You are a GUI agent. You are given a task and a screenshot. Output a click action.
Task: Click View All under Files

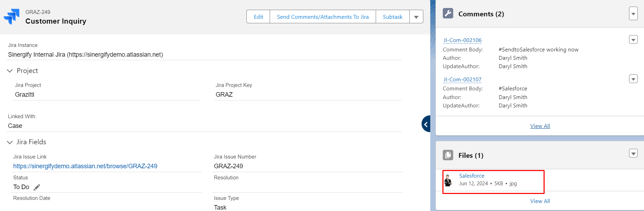(x=540, y=201)
